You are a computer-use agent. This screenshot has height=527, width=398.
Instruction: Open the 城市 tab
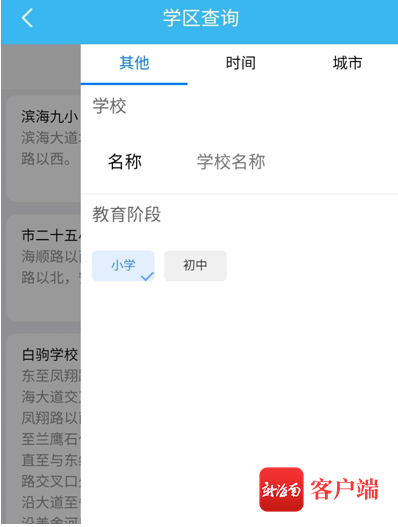pos(347,63)
